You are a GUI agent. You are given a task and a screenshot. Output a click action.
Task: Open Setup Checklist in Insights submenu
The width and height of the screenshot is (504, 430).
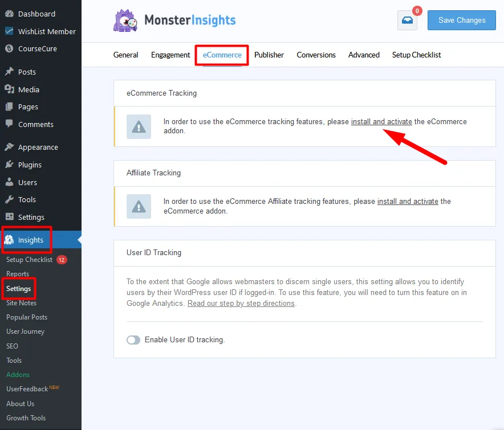(30, 260)
